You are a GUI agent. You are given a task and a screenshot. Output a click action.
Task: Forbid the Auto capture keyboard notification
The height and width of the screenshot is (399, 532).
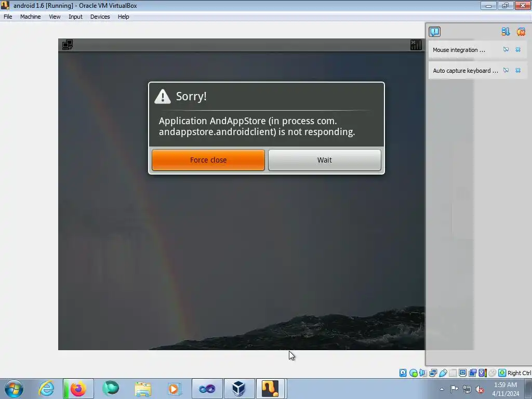[x=506, y=70]
